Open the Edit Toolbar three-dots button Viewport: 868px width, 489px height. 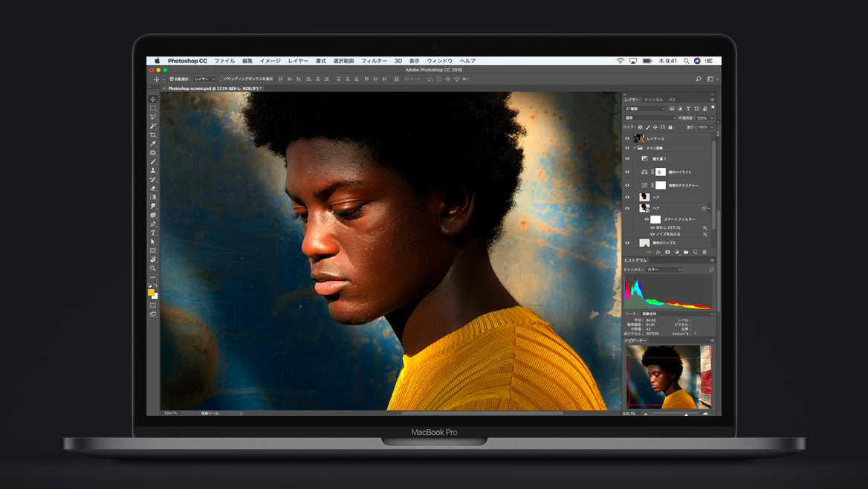[153, 277]
